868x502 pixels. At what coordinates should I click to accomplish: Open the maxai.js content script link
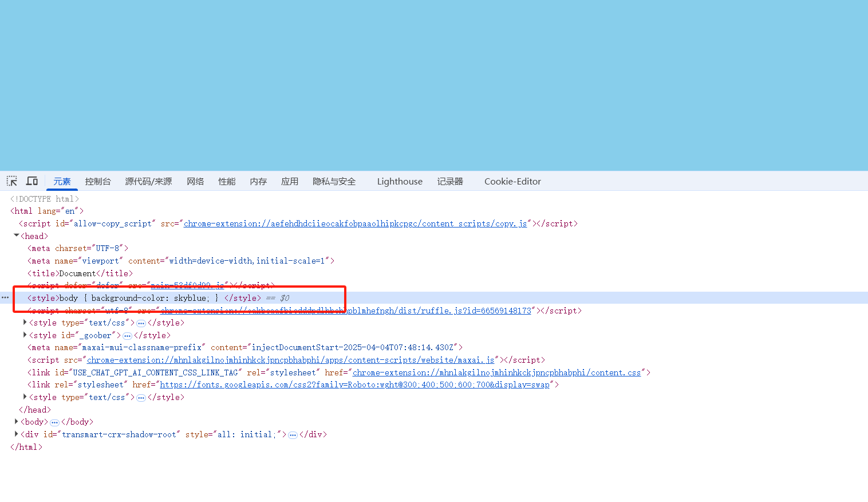290,360
